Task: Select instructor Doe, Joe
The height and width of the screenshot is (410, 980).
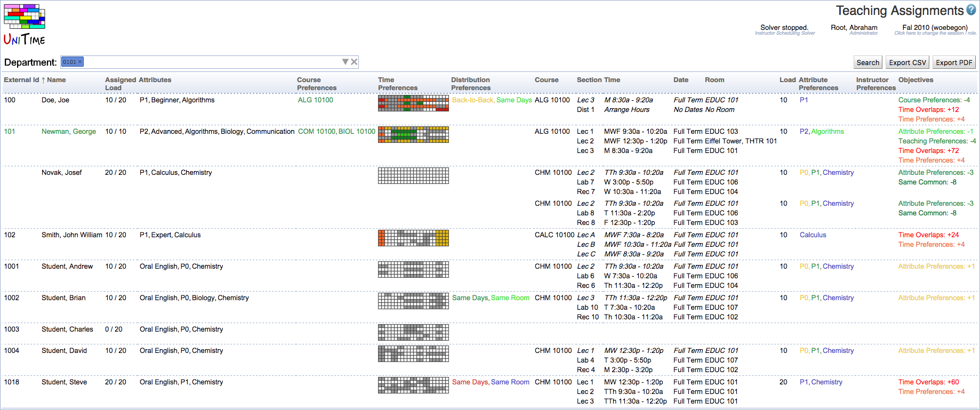Action: tap(55, 100)
